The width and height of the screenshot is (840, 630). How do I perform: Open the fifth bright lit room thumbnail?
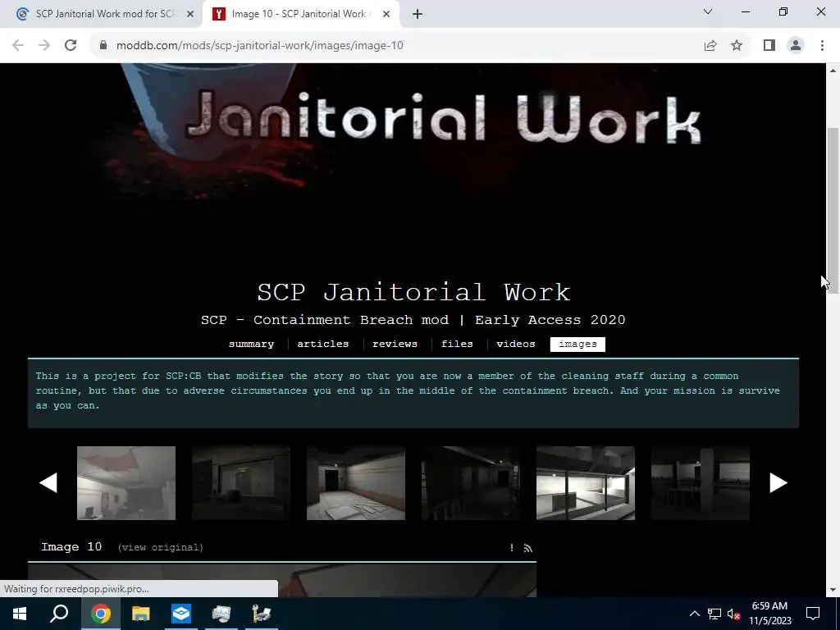click(586, 482)
